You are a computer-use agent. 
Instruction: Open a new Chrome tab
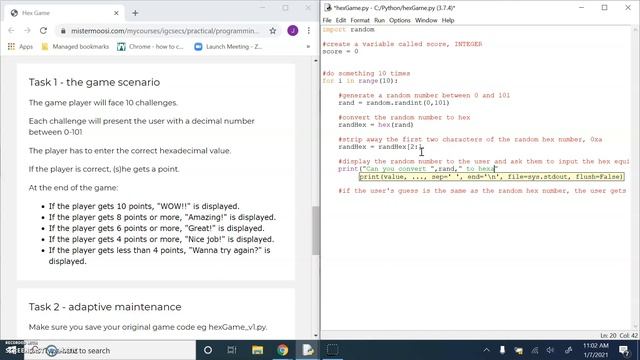click(135, 13)
